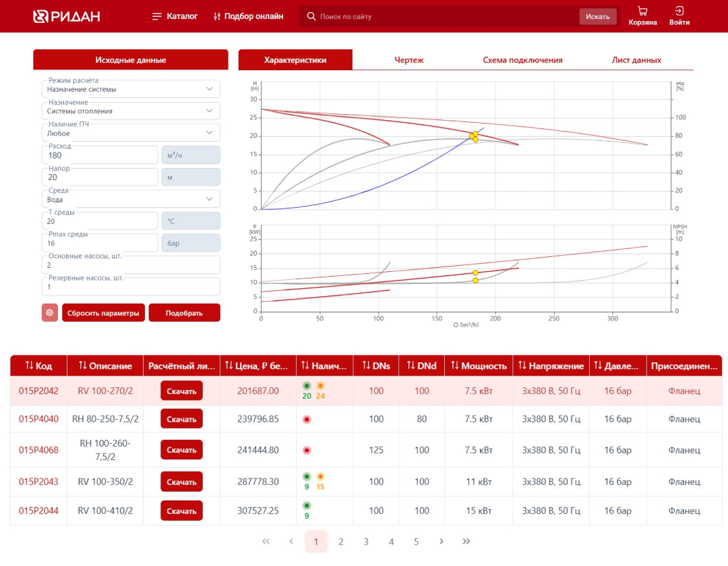Viewport: 728px width, 566px height.
Task: Download calculation sheet for RV 100-350/2
Action: coord(181,482)
